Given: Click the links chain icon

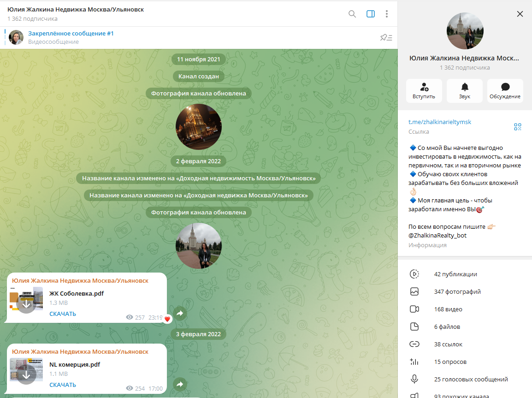Looking at the screenshot, I should 414,344.
